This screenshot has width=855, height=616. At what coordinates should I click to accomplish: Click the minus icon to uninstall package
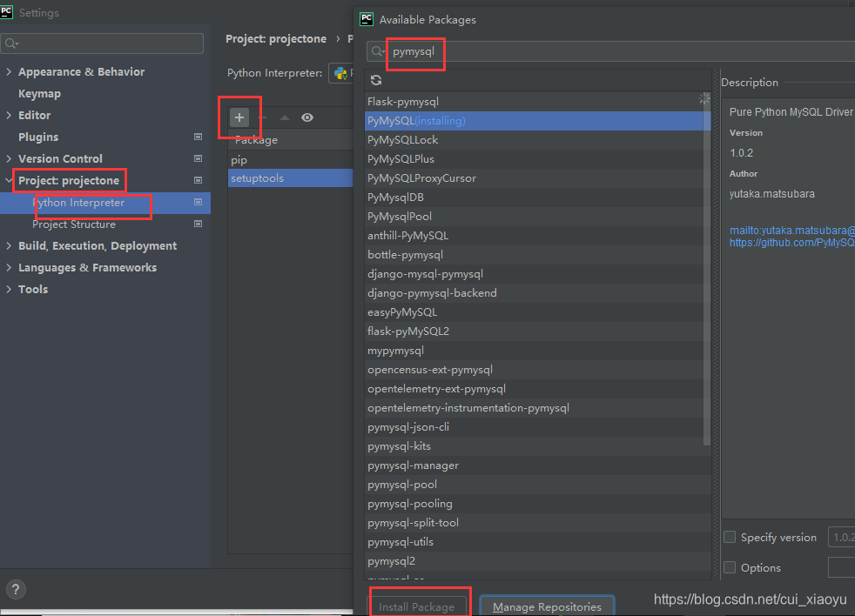tap(263, 117)
